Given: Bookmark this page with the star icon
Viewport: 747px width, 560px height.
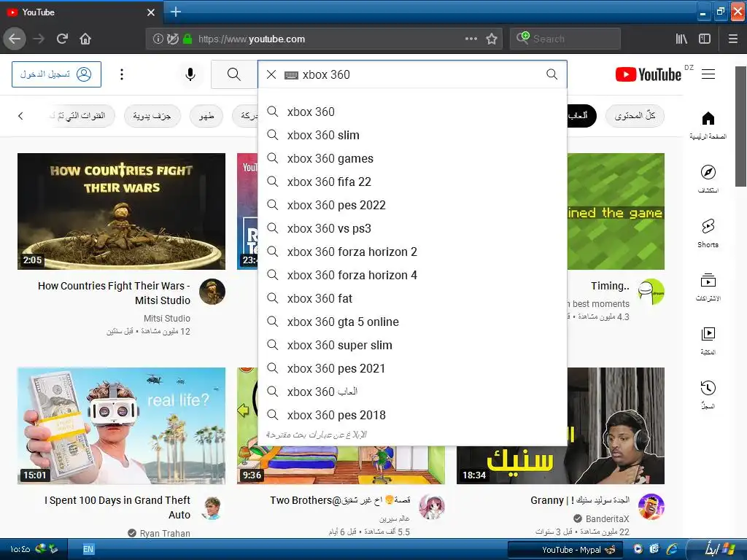Looking at the screenshot, I should point(492,39).
